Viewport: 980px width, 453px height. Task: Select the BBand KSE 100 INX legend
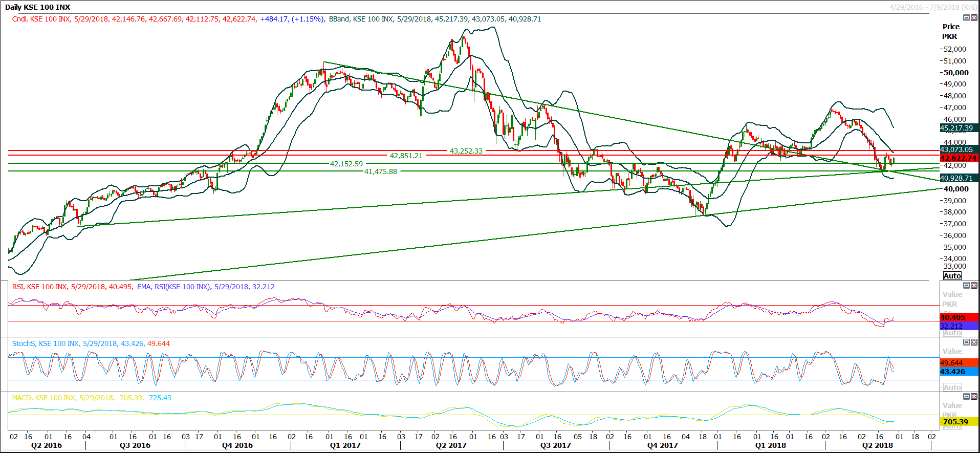pyautogui.click(x=435, y=19)
